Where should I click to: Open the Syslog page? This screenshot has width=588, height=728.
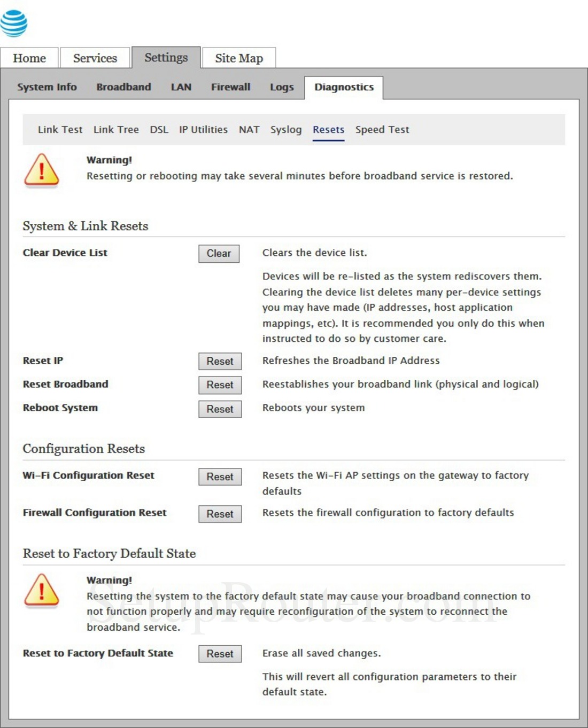tap(286, 129)
